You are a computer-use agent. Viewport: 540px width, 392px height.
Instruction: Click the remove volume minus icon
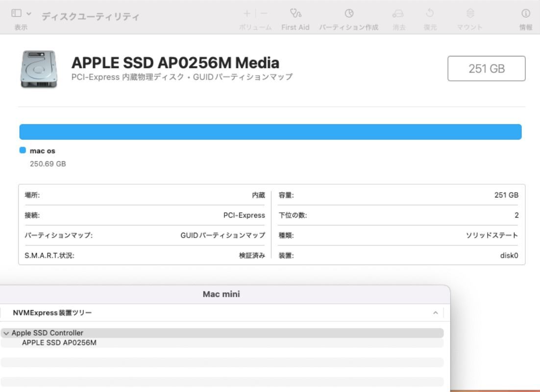click(264, 14)
